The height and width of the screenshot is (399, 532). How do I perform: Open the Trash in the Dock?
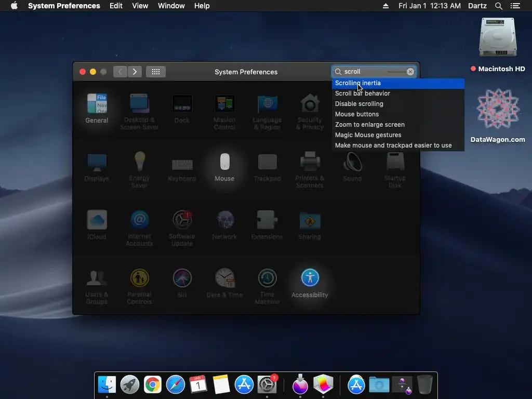click(x=425, y=384)
